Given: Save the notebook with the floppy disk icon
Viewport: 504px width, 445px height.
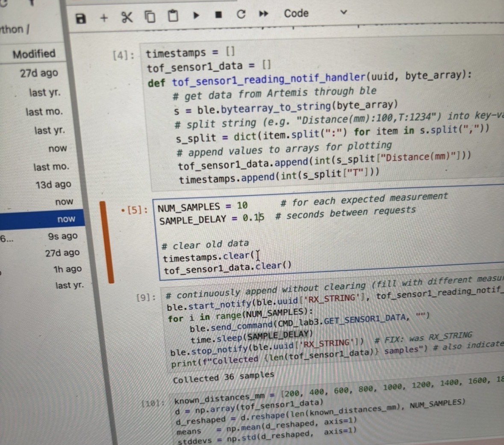Looking at the screenshot, I should pos(81,18).
